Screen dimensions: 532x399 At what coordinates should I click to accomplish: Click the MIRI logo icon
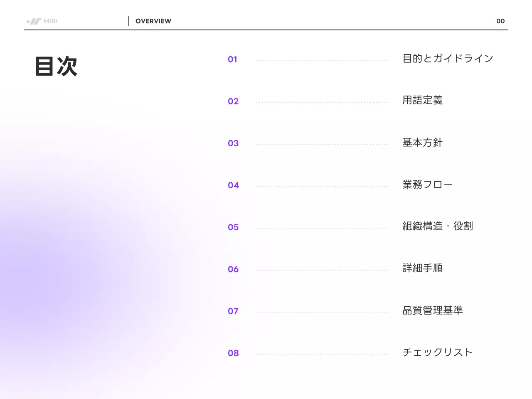(37, 21)
